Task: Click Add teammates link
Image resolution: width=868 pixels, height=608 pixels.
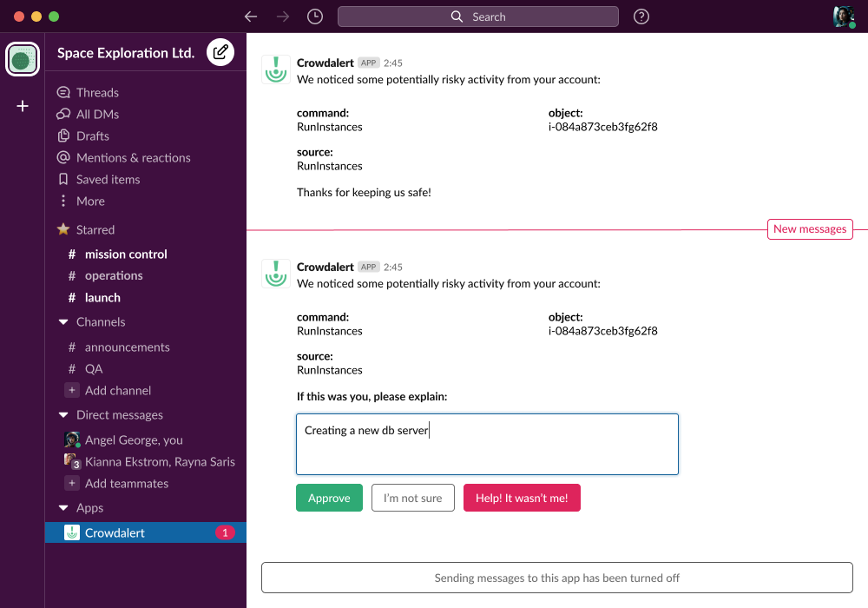Action: tap(127, 484)
